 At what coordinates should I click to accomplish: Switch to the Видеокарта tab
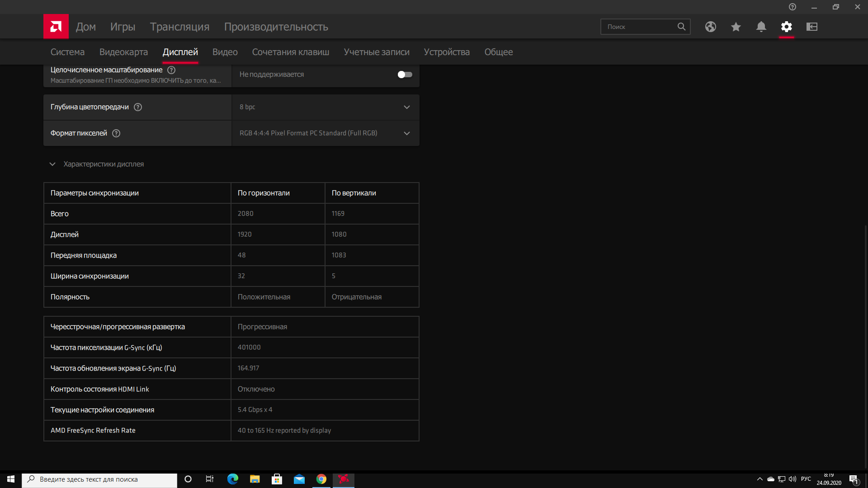click(x=123, y=52)
